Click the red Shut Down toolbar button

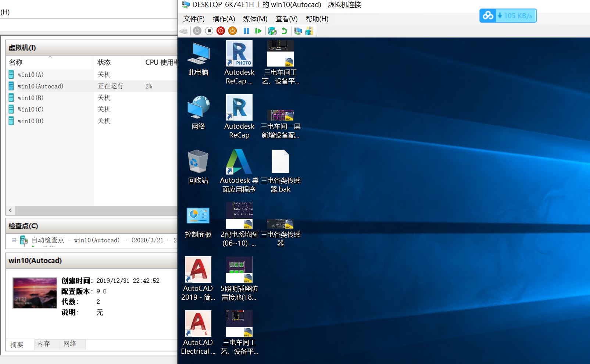point(221,31)
